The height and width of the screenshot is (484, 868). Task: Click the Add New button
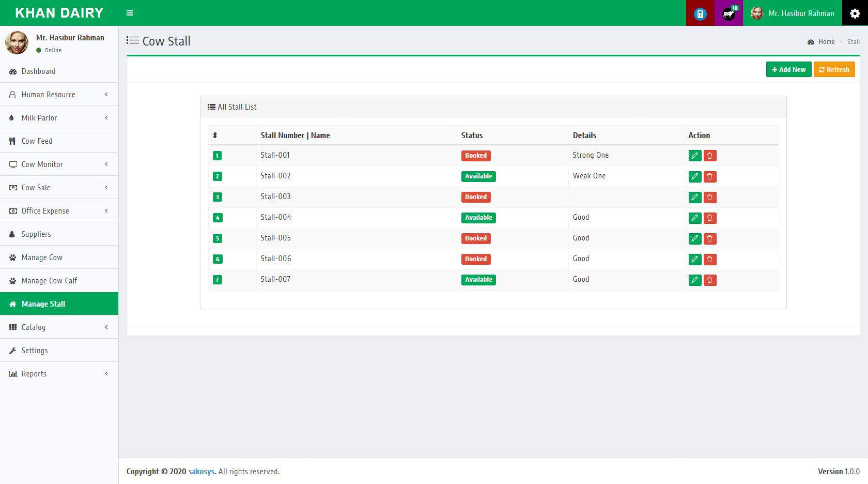tap(788, 69)
